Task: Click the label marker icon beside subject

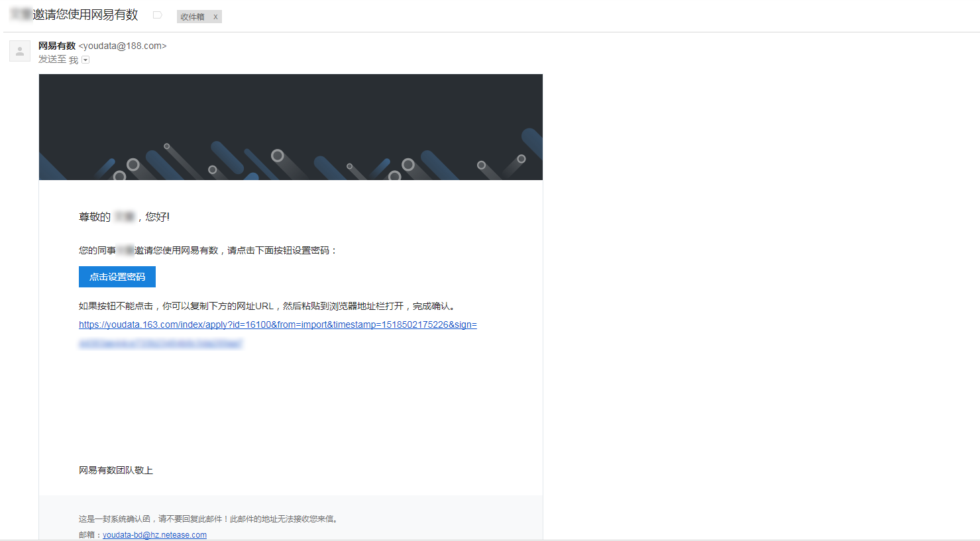Action: tap(157, 15)
